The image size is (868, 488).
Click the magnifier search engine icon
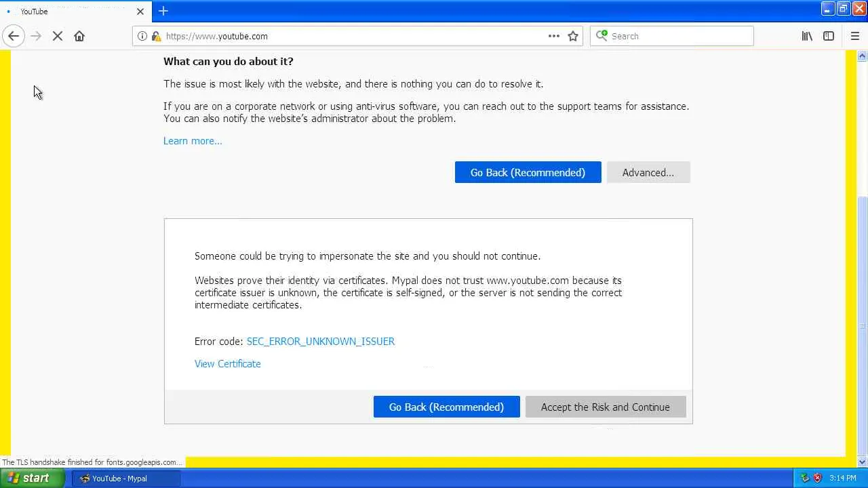(601, 36)
